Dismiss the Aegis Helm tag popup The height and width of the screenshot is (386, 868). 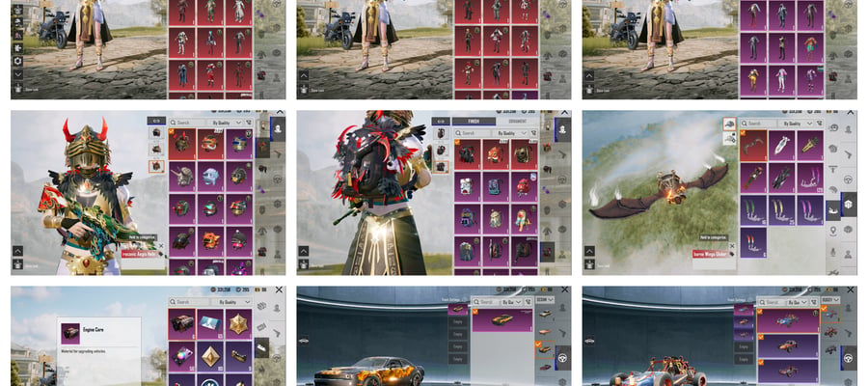point(161,246)
